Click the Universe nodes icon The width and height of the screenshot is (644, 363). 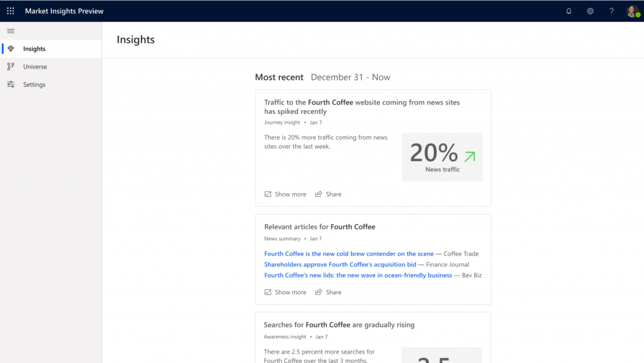(x=11, y=67)
